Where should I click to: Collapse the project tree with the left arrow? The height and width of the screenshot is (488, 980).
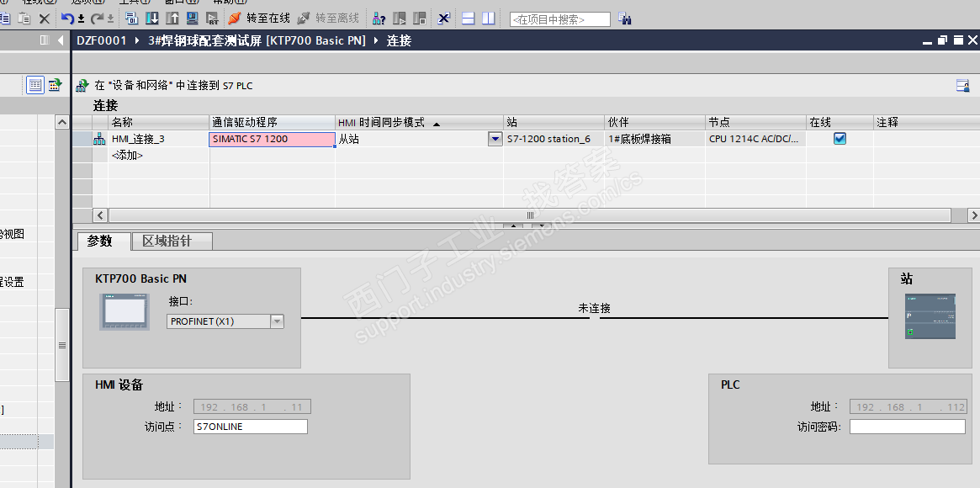(x=61, y=40)
